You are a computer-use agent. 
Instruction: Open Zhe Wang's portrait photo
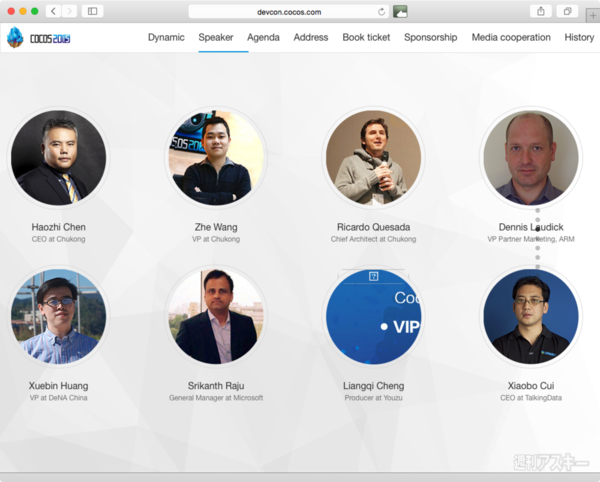(x=216, y=158)
